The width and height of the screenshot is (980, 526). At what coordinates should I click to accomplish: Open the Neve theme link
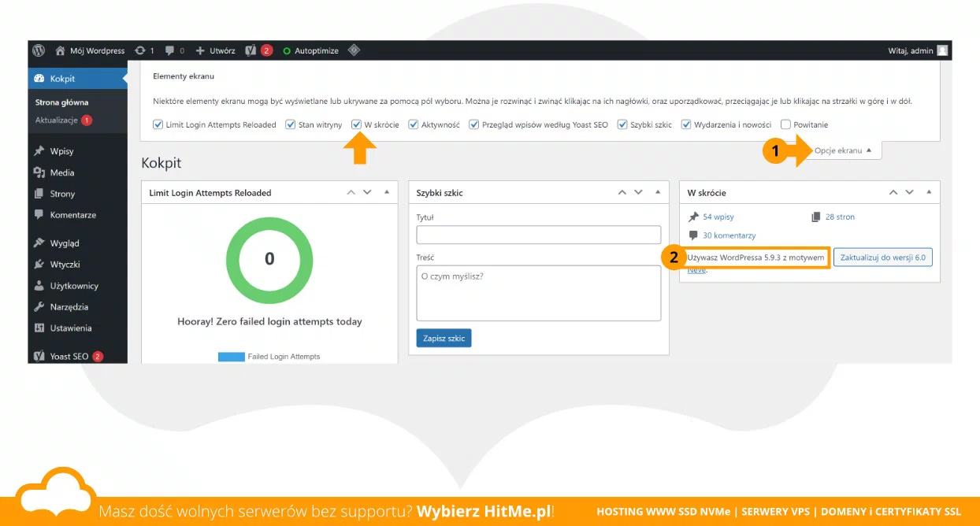tap(696, 270)
